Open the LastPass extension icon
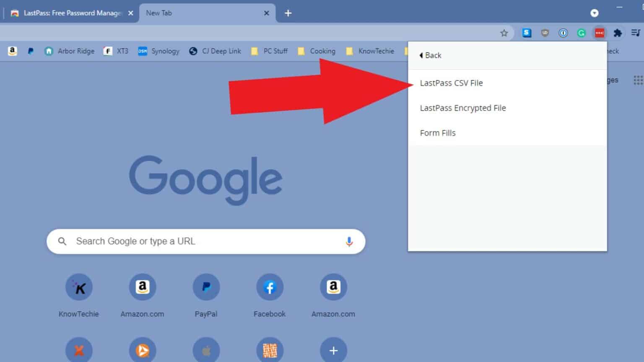The width and height of the screenshot is (644, 362). [x=599, y=33]
